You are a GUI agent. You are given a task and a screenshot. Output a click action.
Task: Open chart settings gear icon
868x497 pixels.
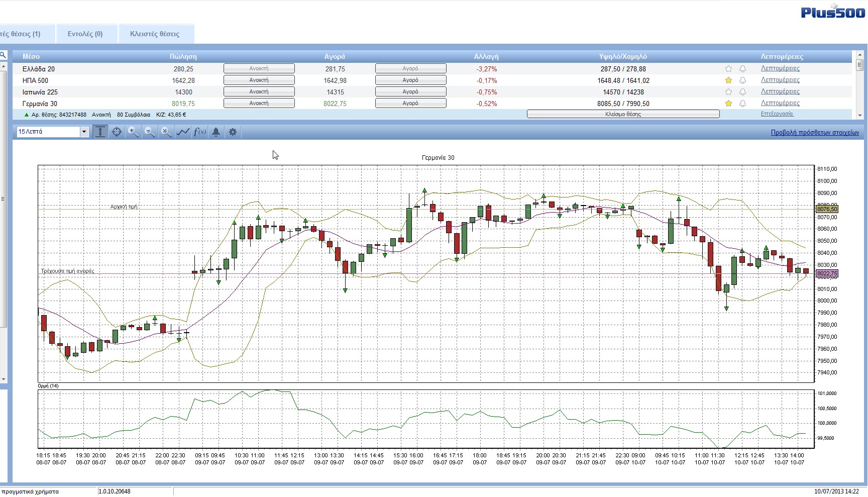click(x=233, y=132)
